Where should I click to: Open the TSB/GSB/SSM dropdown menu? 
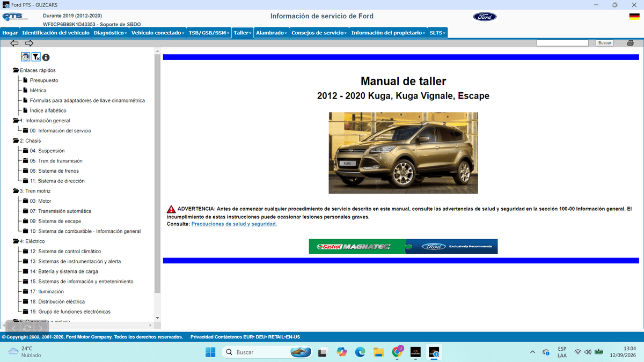pyautogui.click(x=209, y=33)
